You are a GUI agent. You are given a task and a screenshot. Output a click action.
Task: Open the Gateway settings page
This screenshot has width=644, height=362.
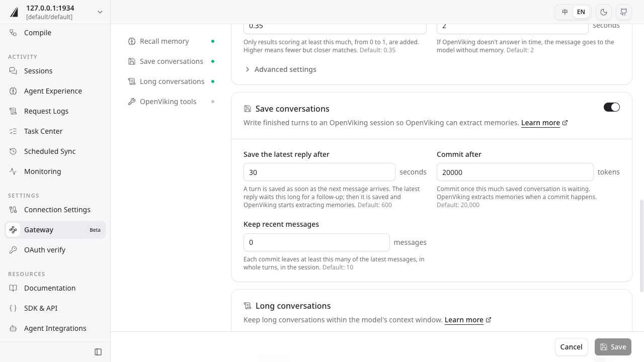point(55,230)
